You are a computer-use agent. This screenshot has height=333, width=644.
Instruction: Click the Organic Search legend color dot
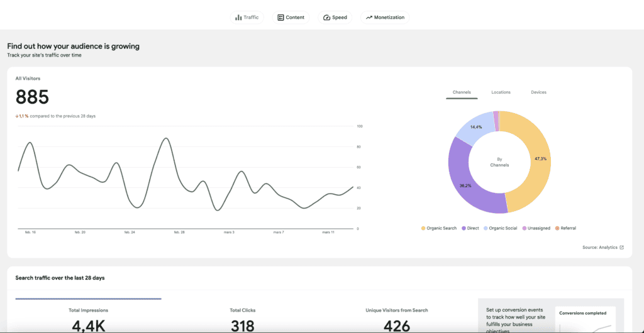click(x=423, y=228)
